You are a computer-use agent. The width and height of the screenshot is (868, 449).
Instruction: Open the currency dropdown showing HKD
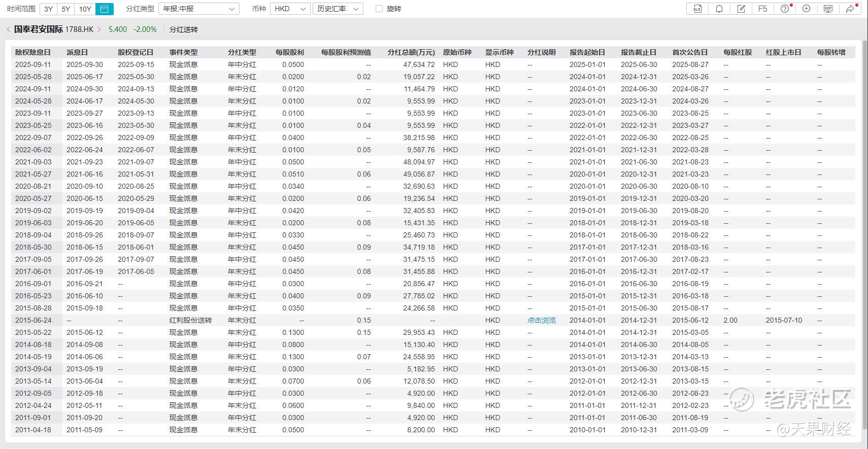coord(290,9)
